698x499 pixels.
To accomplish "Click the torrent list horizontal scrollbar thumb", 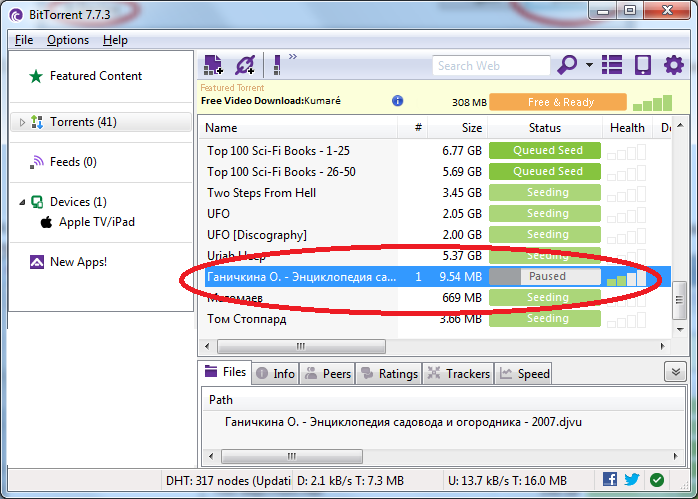I will coord(301,346).
